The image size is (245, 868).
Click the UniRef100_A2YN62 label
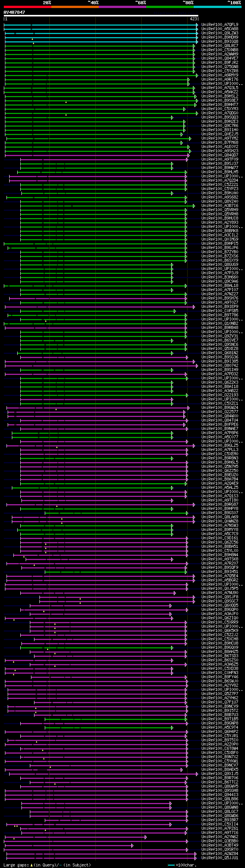point(220,837)
